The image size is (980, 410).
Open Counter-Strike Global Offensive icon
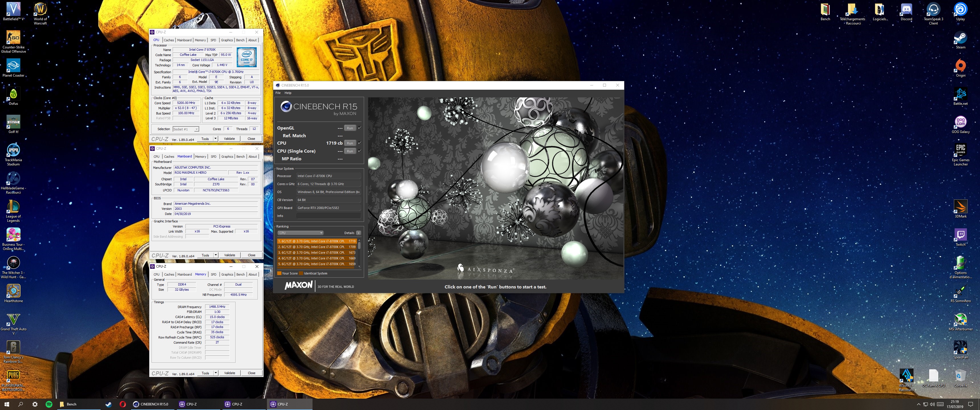[13, 42]
